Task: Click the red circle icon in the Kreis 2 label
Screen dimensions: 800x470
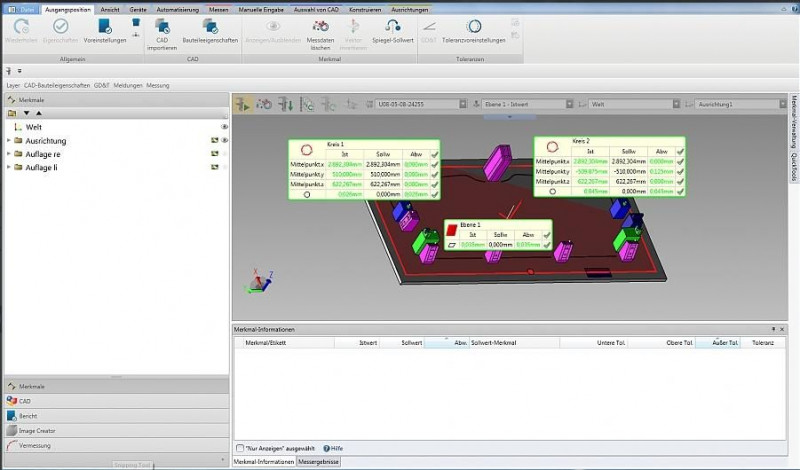Action: pos(553,147)
